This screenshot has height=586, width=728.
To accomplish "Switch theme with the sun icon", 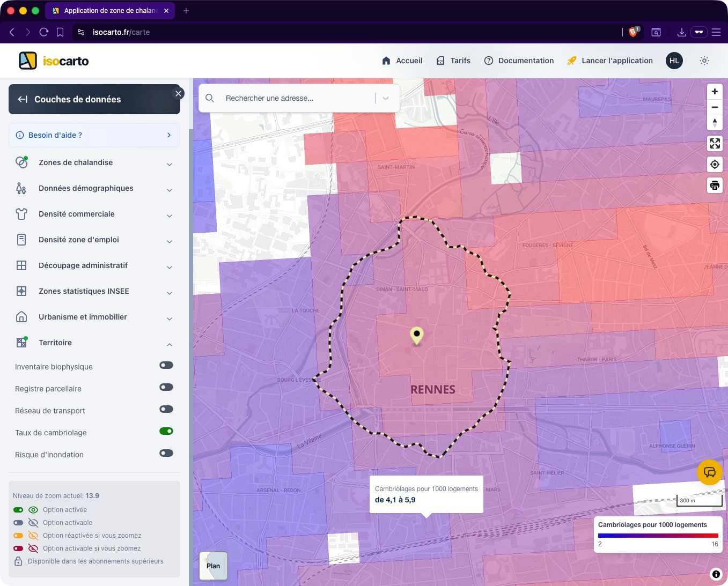I will [x=704, y=61].
